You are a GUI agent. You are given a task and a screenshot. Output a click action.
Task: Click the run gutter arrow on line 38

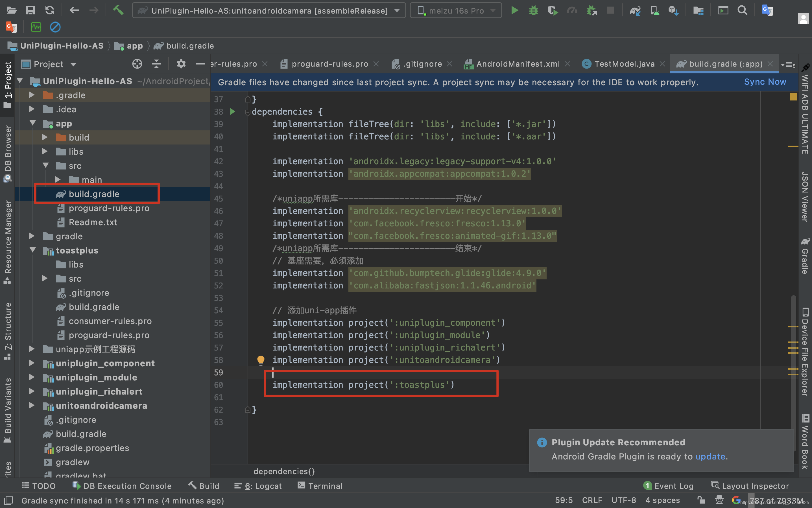pos(232,111)
